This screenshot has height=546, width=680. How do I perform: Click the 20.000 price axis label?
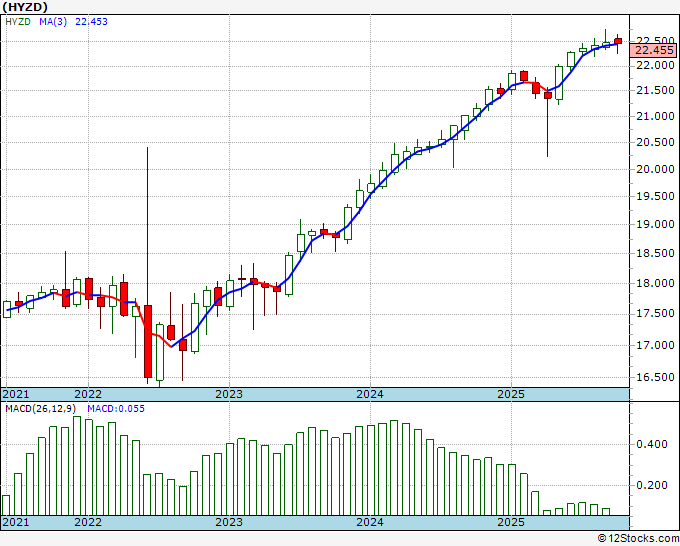pyautogui.click(x=655, y=169)
